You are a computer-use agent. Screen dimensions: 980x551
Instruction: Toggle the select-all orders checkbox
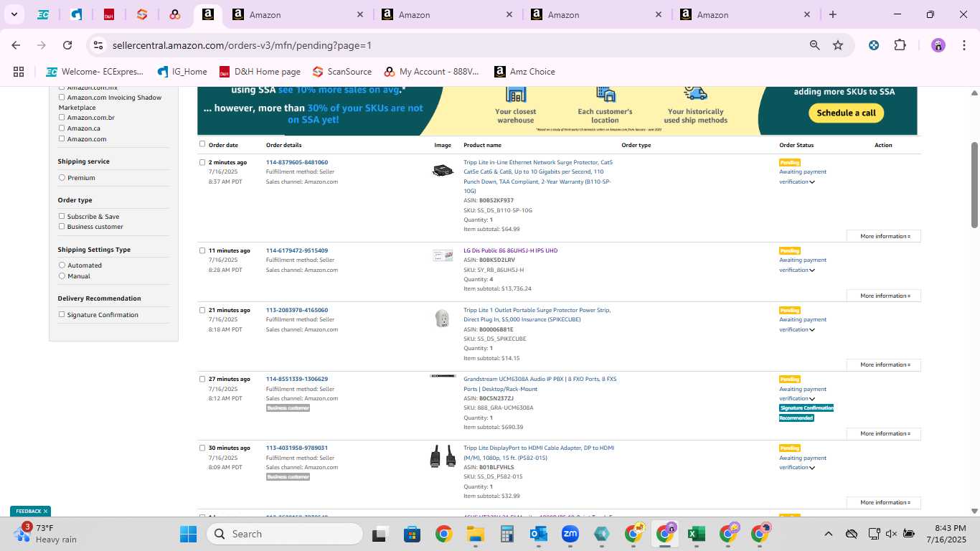202,143
